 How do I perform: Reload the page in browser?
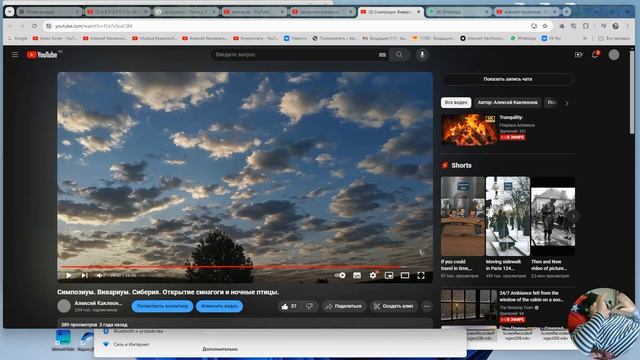(34, 26)
